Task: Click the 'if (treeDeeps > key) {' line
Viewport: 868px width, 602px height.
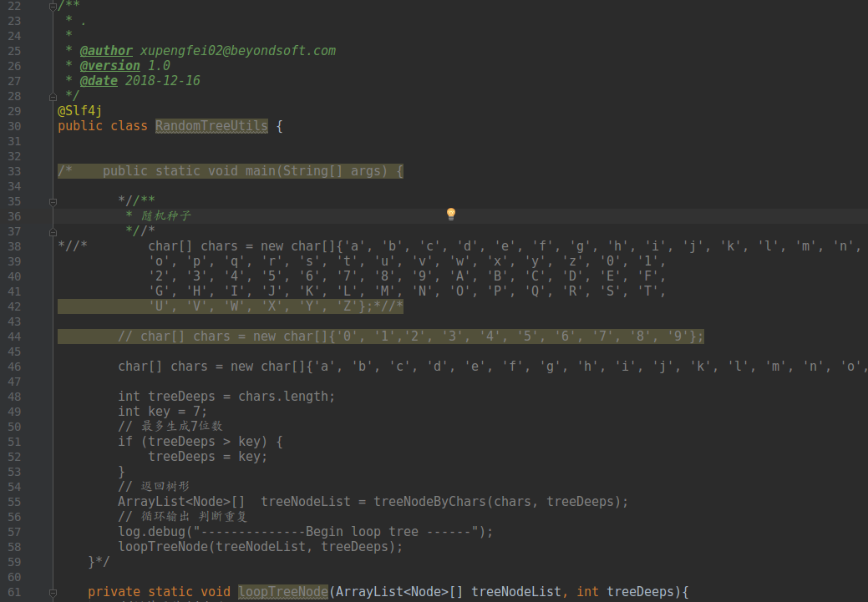Action: coord(201,442)
